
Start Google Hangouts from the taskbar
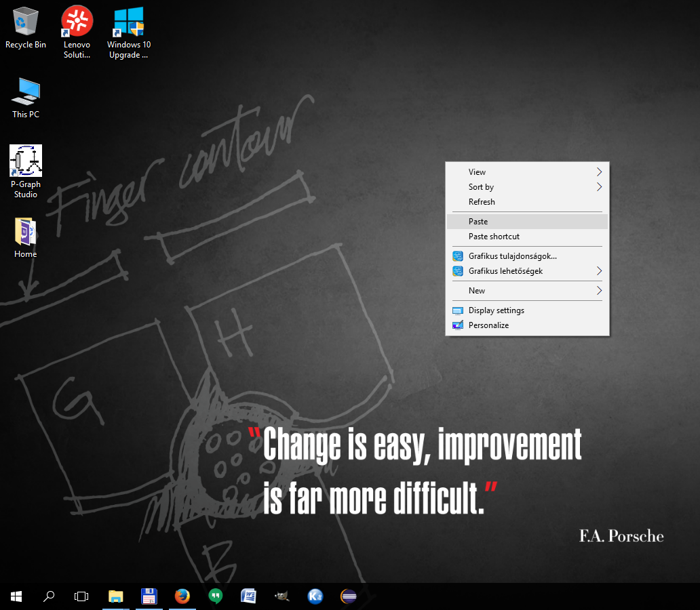(x=216, y=596)
